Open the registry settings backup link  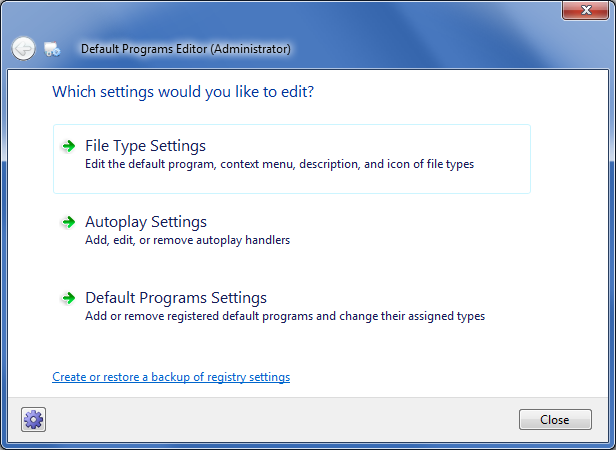[171, 377]
